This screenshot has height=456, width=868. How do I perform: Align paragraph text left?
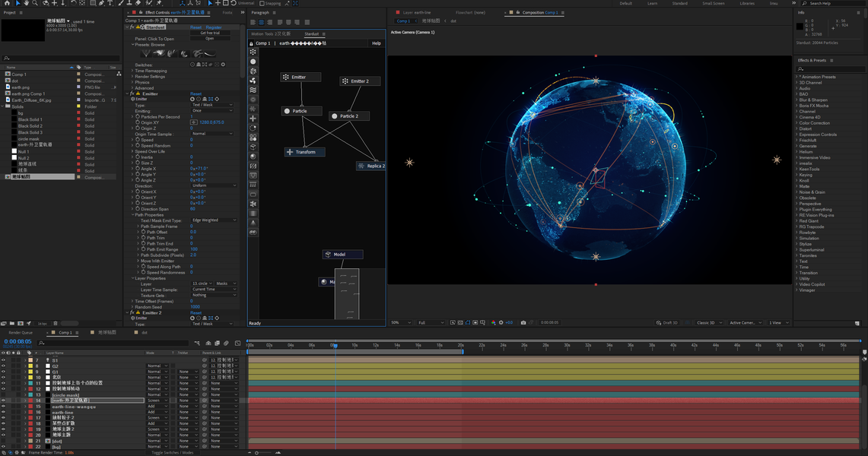(x=253, y=22)
